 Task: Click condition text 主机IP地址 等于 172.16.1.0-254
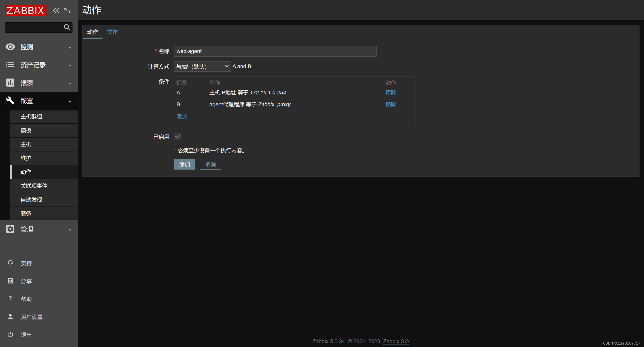coord(247,93)
